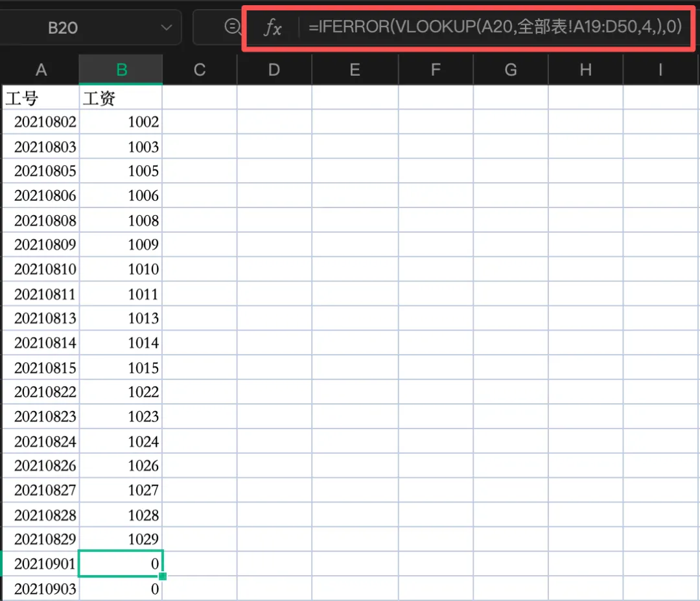Click salary cell showing 1013

pyautogui.click(x=121, y=318)
